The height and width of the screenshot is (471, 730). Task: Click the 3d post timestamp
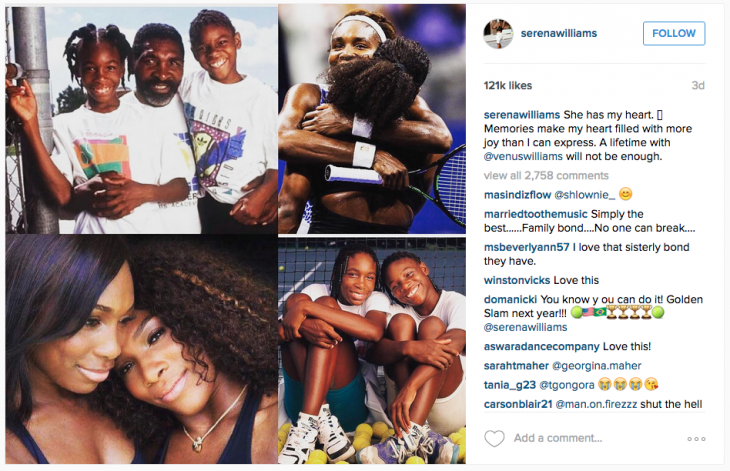(698, 86)
